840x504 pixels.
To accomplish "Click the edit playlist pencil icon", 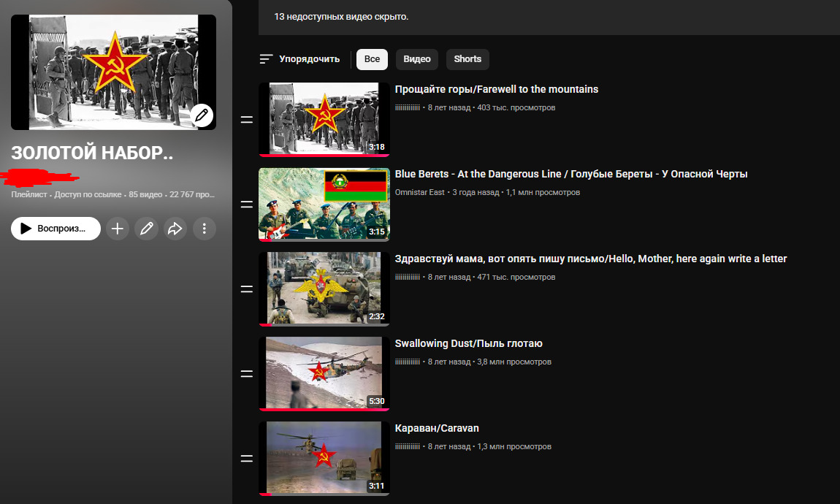I will click(146, 229).
